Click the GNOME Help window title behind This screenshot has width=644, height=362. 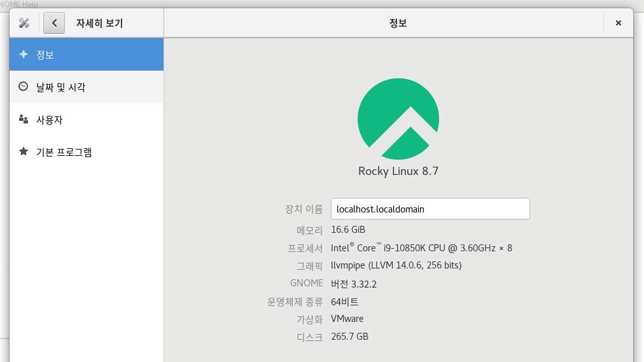pos(19,4)
